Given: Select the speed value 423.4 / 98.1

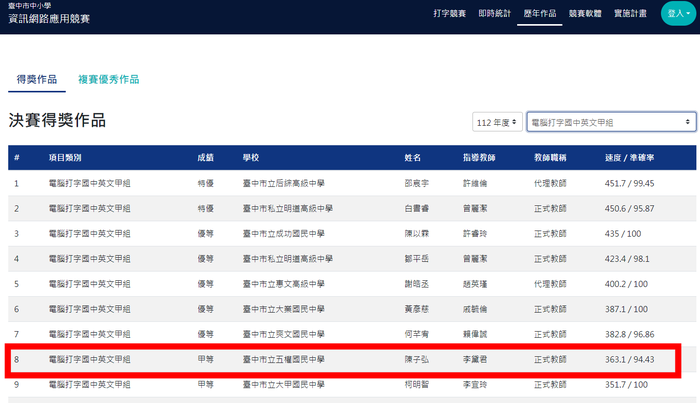Looking at the screenshot, I should (627, 259).
